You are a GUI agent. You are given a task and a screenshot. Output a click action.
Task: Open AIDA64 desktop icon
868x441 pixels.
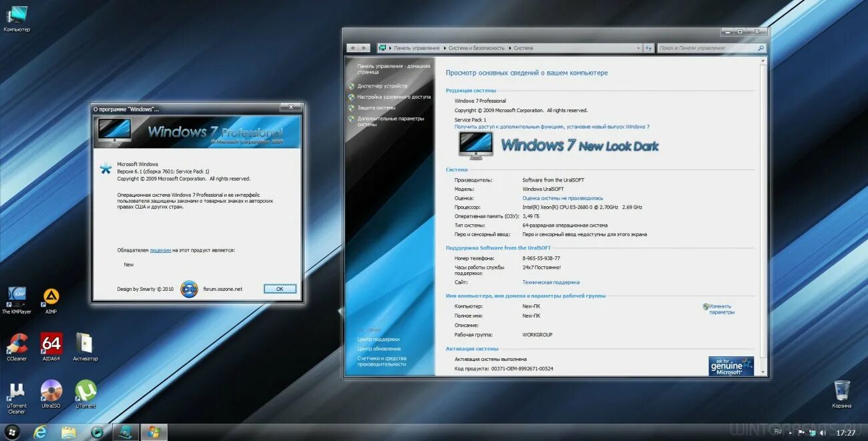click(x=51, y=347)
